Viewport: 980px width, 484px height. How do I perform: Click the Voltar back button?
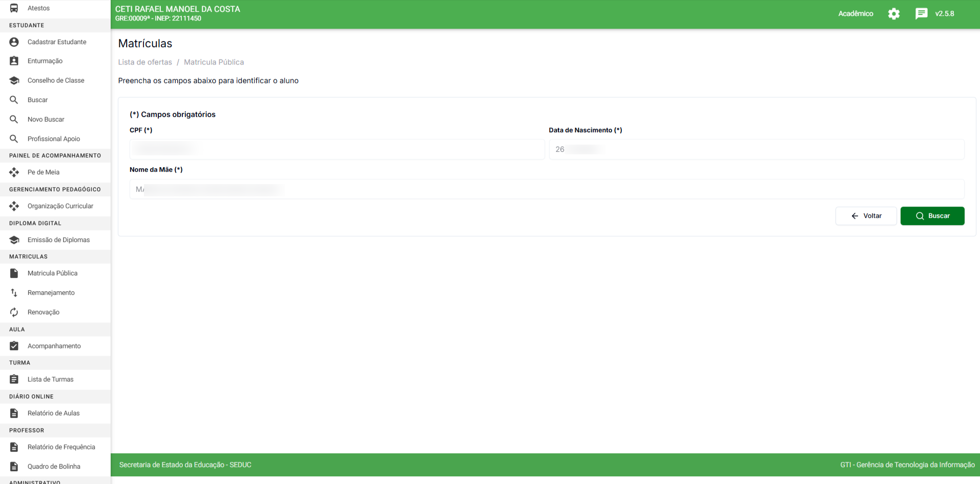click(x=866, y=216)
